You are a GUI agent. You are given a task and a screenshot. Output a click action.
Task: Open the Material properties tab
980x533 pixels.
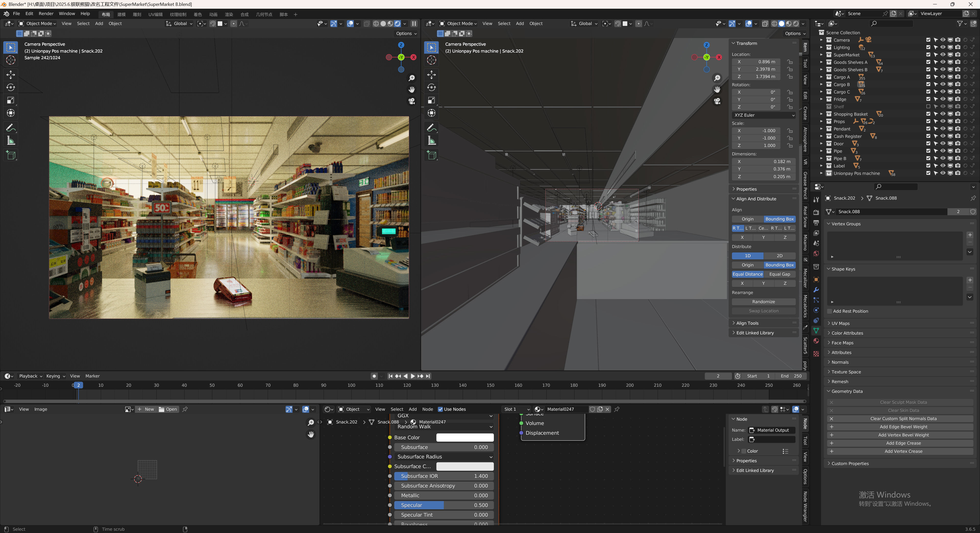816,341
